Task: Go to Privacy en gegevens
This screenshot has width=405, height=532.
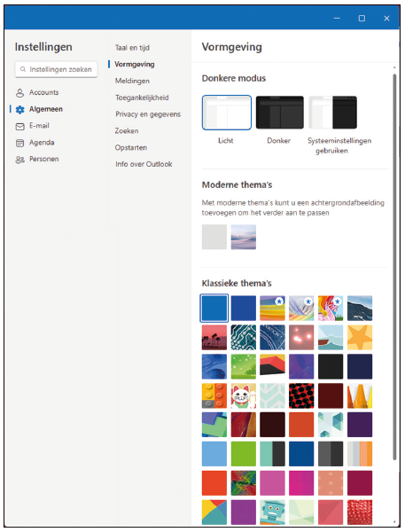Action: [x=148, y=114]
